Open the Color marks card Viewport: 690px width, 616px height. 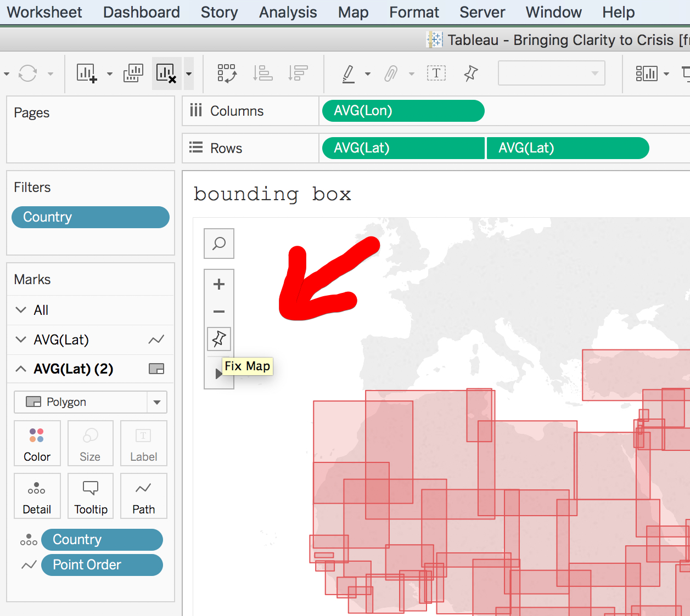(x=37, y=443)
